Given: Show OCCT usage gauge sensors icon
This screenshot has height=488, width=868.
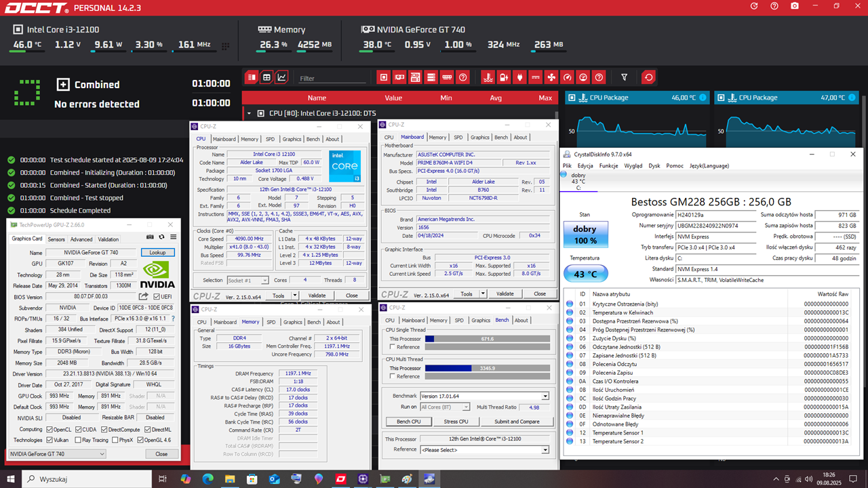Looking at the screenshot, I should (568, 77).
